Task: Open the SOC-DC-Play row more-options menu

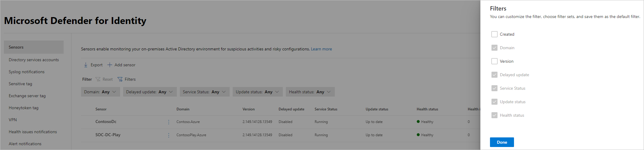Action: (x=169, y=135)
